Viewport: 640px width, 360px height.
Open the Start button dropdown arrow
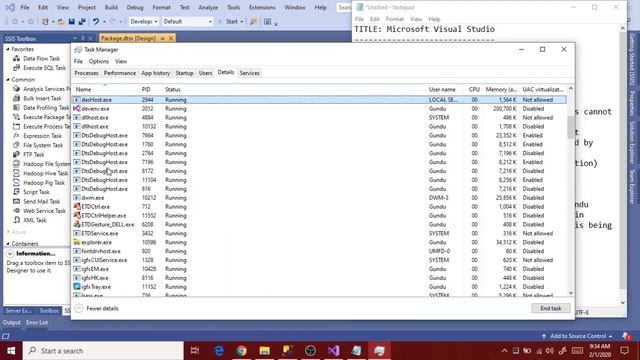242,22
